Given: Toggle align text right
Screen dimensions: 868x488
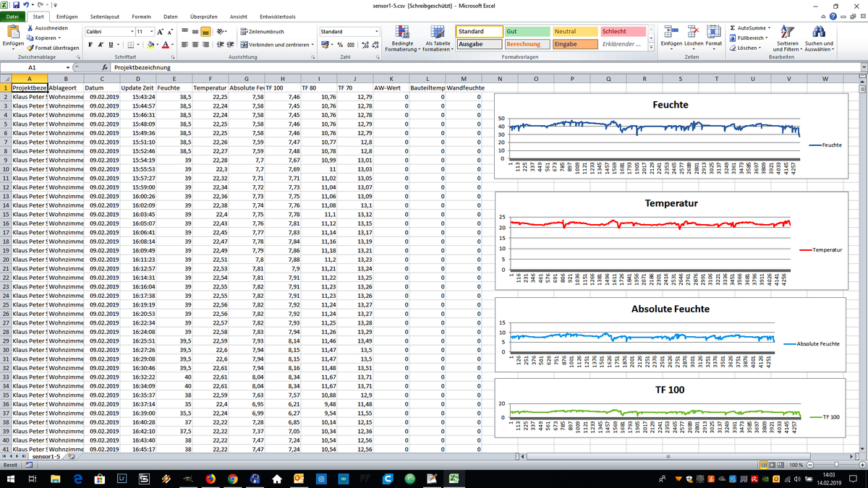Looking at the screenshot, I should tap(205, 45).
